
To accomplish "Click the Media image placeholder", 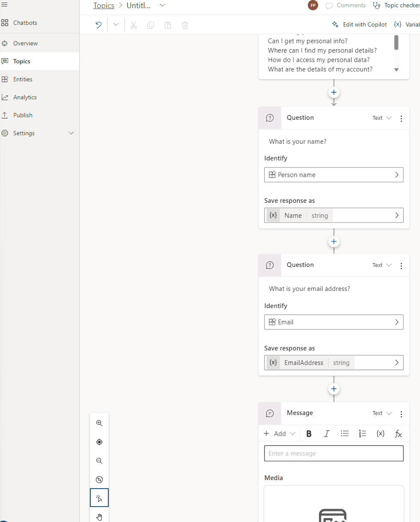I will coord(334,504).
